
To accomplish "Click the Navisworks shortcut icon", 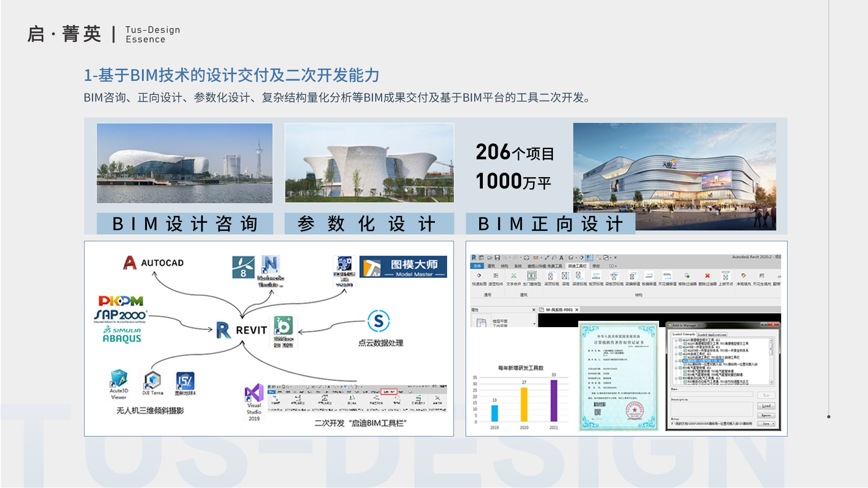I will (270, 264).
